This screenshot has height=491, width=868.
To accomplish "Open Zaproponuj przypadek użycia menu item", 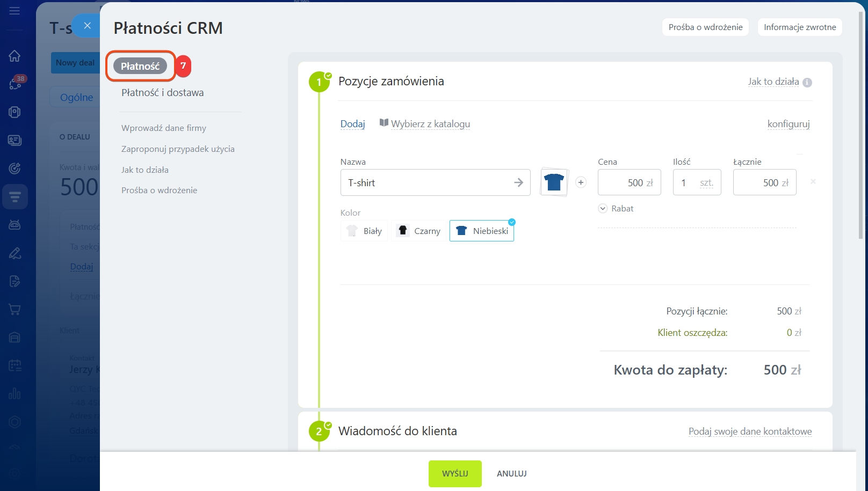I will [x=178, y=149].
